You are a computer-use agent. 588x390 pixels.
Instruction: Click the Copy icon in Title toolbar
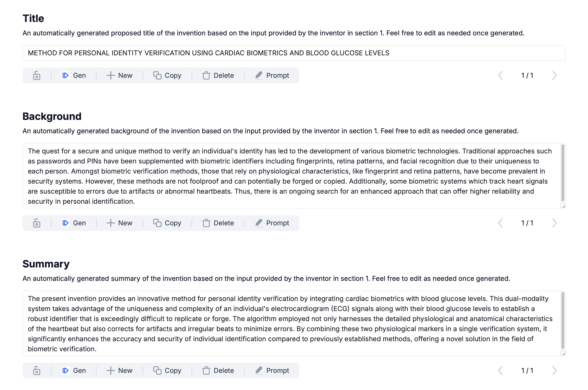(x=157, y=75)
